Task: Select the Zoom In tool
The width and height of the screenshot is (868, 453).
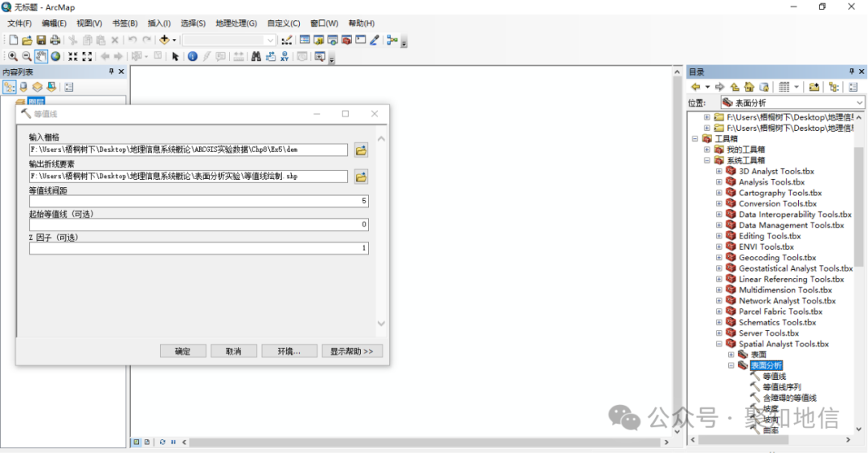Action: click(13, 56)
